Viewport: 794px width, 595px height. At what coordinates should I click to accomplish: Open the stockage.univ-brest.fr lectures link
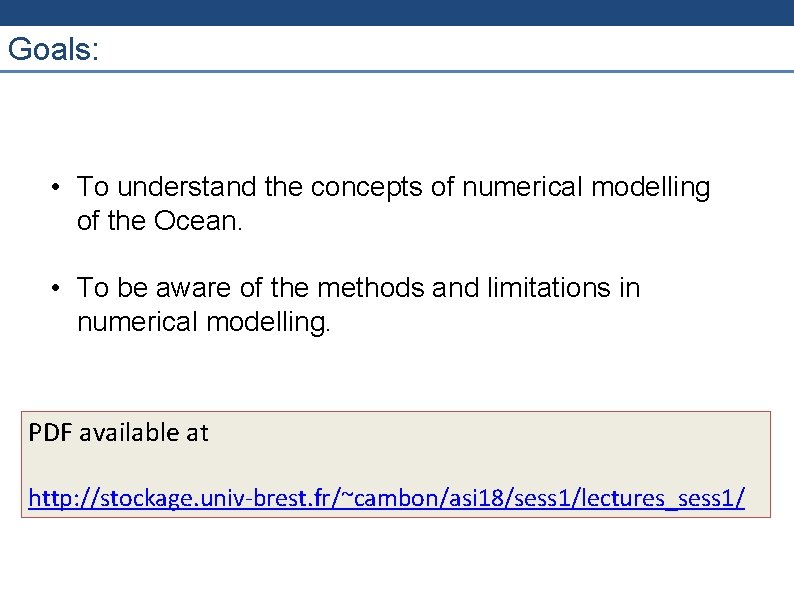tap(386, 497)
